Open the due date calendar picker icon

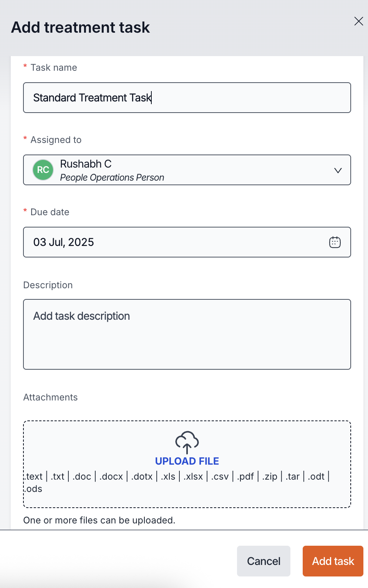pos(335,242)
